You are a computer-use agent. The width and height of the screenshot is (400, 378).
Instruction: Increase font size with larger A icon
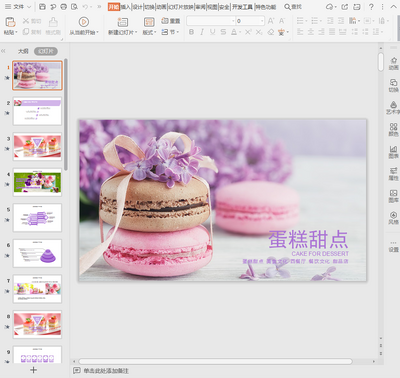click(x=271, y=21)
